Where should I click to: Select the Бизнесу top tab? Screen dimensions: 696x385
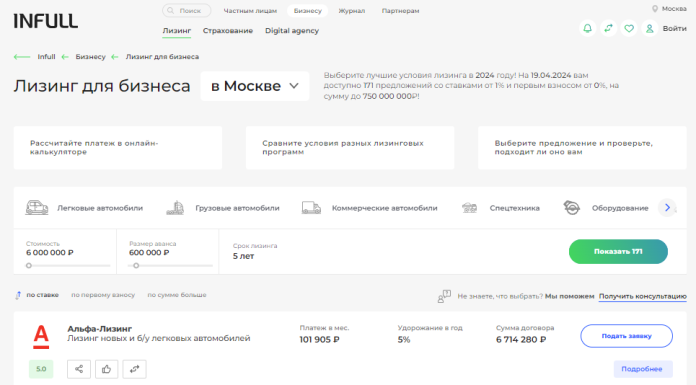click(x=308, y=11)
